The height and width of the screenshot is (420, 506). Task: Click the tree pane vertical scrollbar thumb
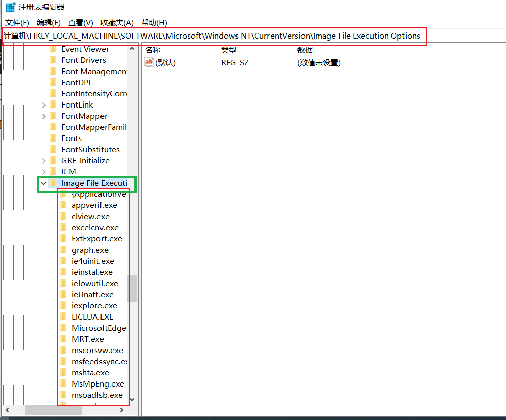coord(132,288)
